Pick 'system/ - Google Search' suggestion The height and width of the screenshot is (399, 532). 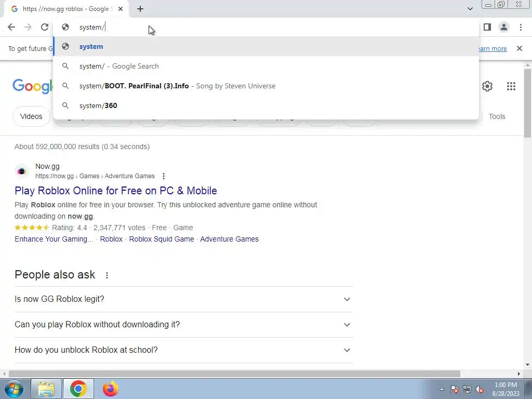[266, 66]
